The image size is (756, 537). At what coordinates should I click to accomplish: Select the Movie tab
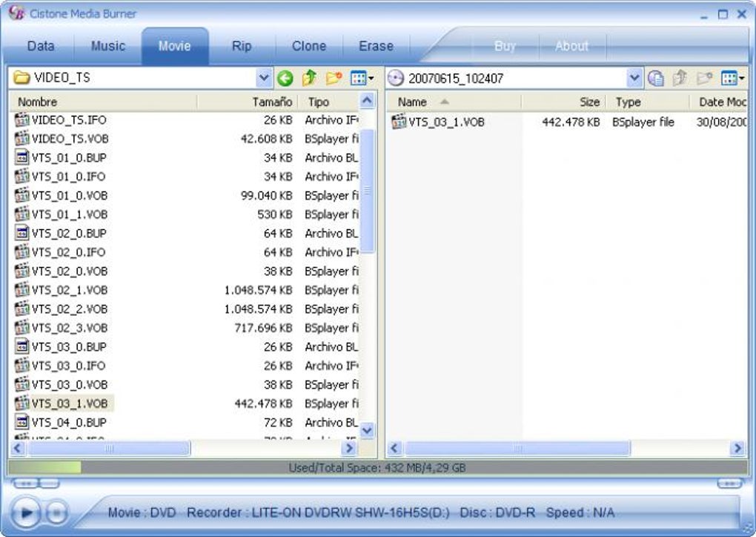tap(174, 46)
